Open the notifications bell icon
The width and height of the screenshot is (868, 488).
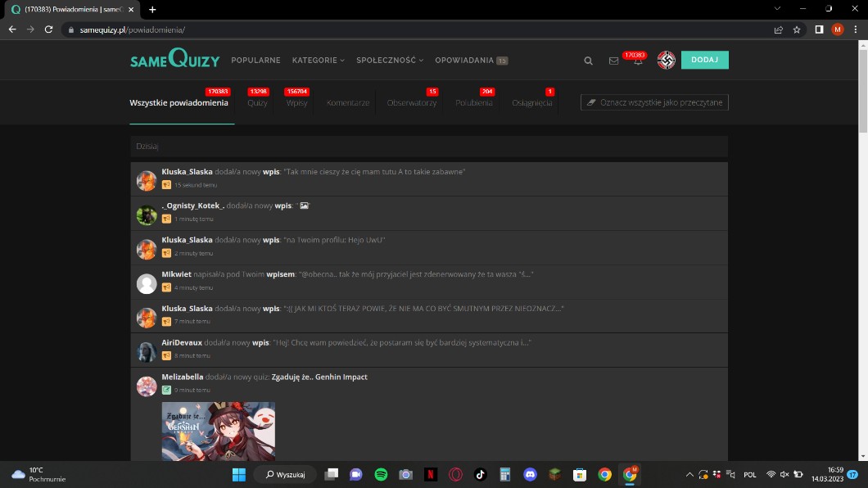click(x=638, y=61)
